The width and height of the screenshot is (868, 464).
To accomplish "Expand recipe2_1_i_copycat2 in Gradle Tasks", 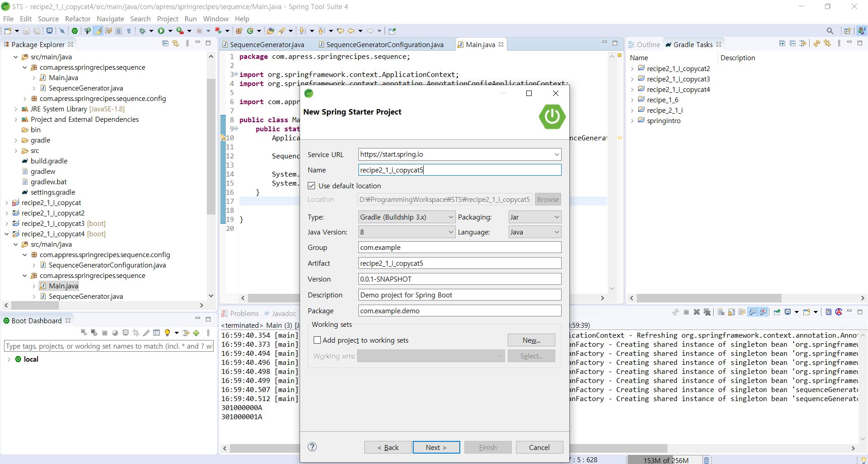I will [632, 69].
